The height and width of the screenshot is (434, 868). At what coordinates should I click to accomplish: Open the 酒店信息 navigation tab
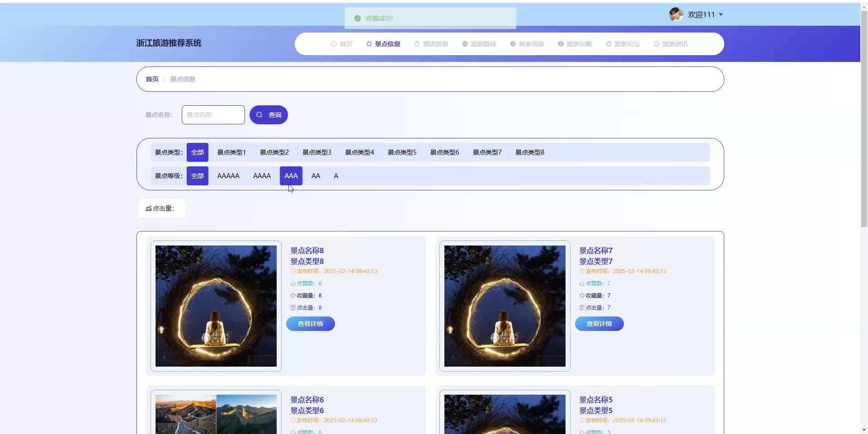pos(431,44)
